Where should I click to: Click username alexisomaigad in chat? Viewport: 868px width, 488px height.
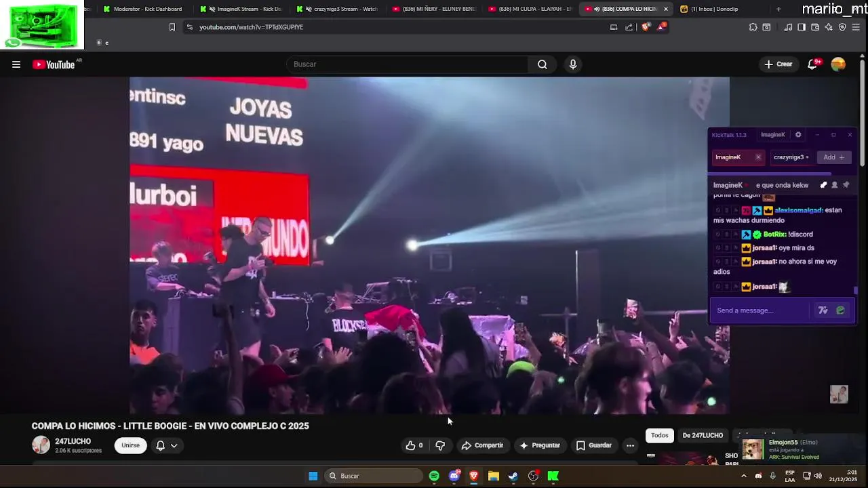(798, 210)
